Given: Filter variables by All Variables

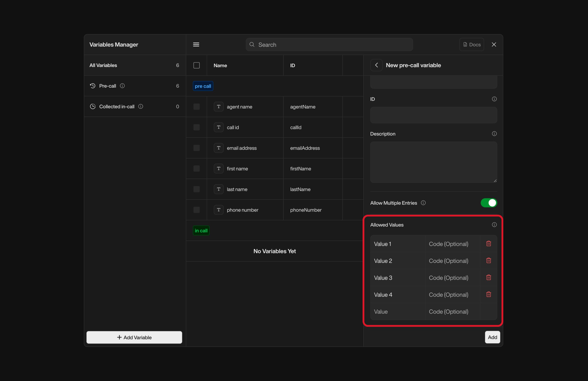Looking at the screenshot, I should (x=103, y=65).
